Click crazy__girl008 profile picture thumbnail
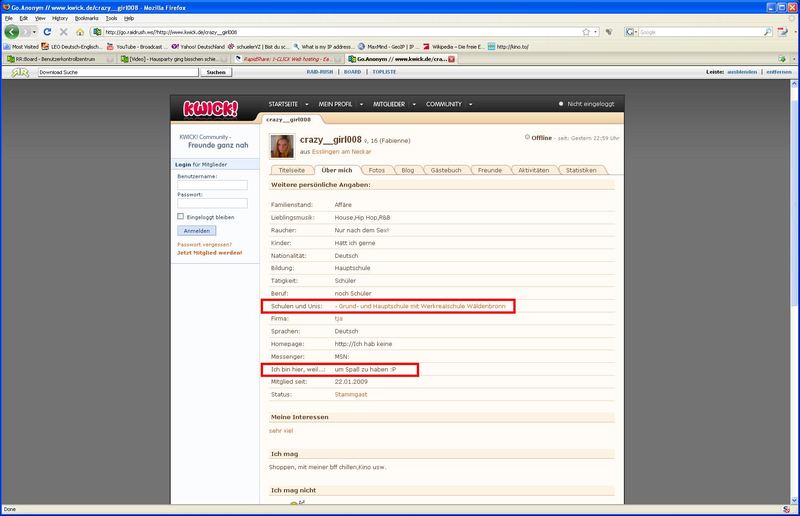 point(282,146)
